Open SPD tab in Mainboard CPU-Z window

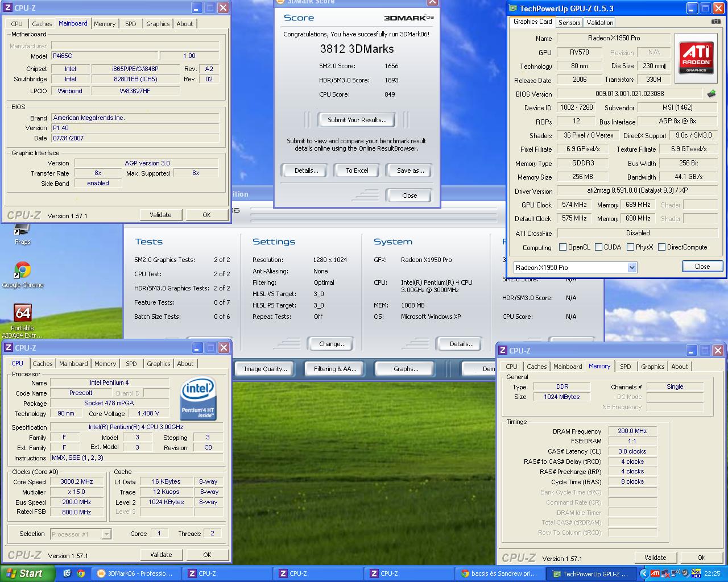pos(131,24)
